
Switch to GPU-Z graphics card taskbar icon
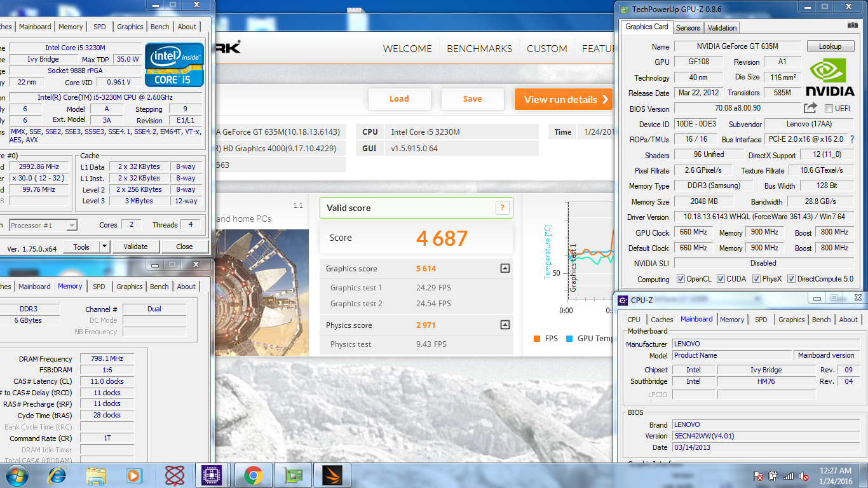293,475
